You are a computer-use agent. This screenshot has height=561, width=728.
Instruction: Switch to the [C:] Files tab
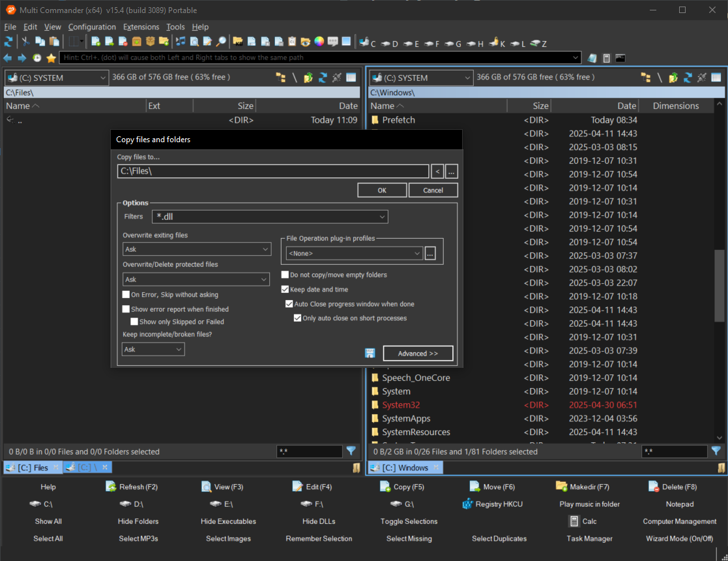coord(33,468)
